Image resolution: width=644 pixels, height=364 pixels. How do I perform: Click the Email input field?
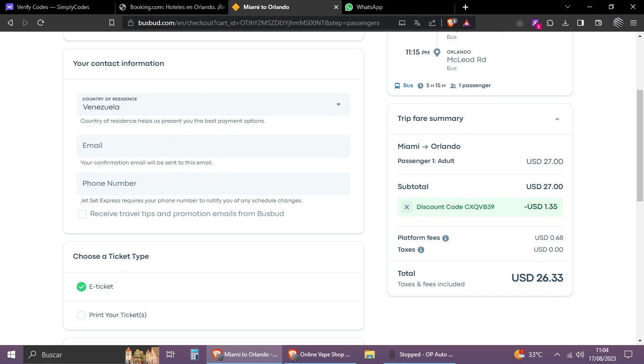(214, 146)
